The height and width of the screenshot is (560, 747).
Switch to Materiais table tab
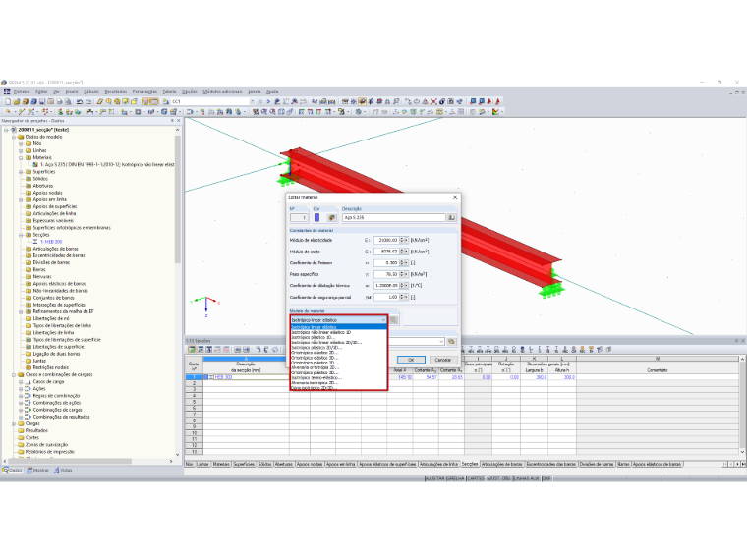tap(221, 464)
